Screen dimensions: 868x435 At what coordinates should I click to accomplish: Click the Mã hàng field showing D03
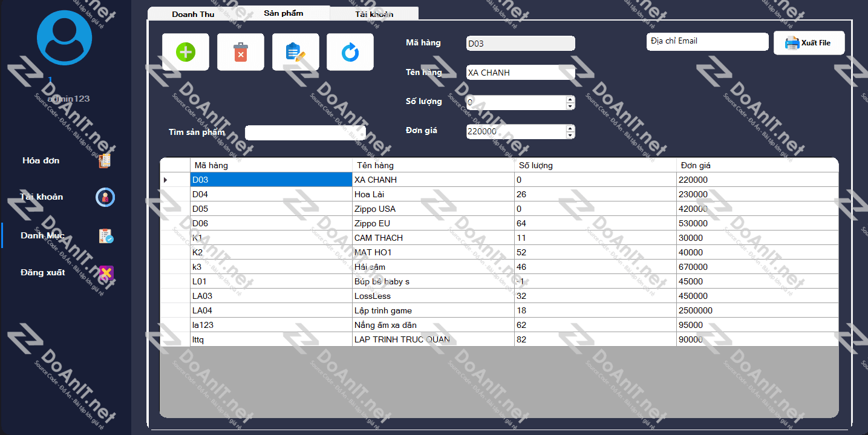pyautogui.click(x=520, y=44)
